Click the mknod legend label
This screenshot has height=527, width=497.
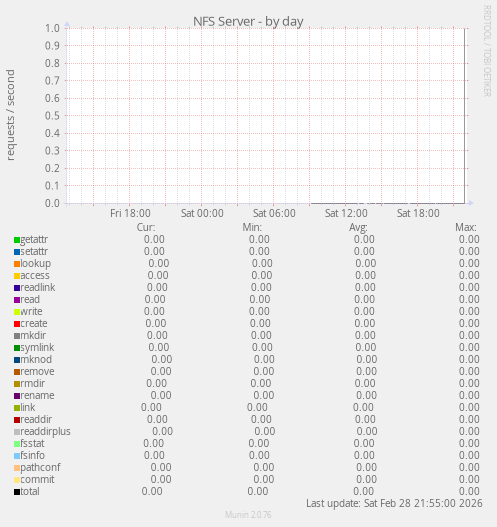tap(36, 360)
